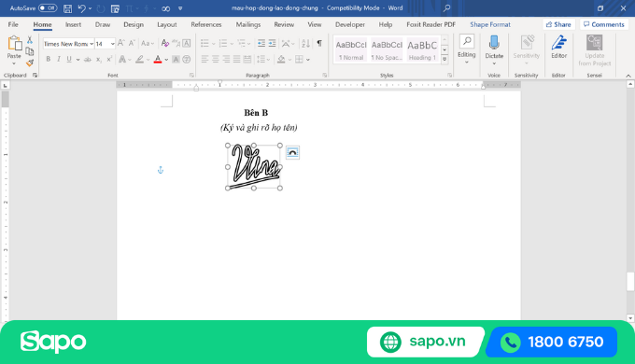
Task: Toggle Center alignment
Action: tap(216, 60)
